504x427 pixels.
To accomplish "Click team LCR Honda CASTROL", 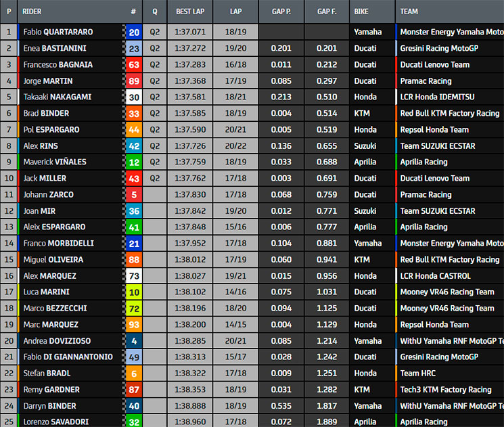I will coord(435,276).
